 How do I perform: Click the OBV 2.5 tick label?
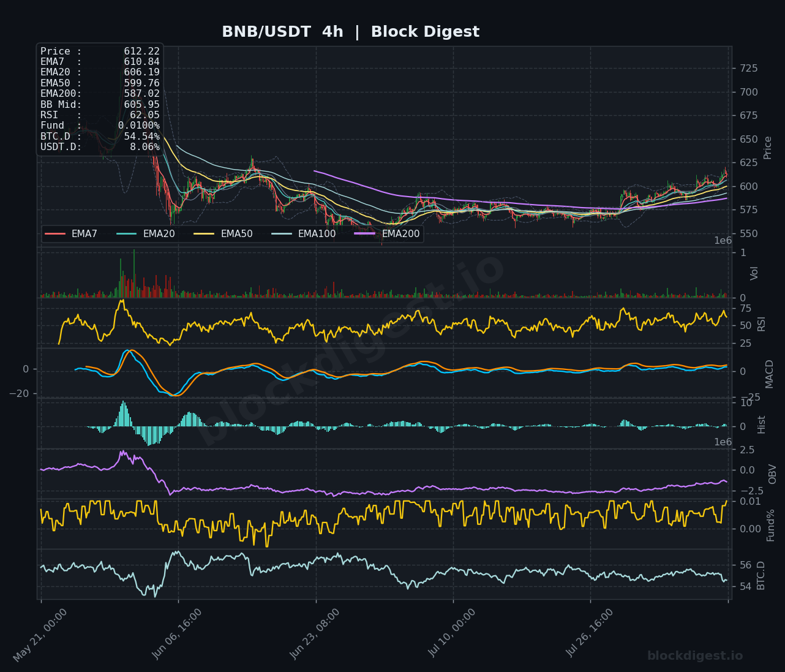click(747, 450)
